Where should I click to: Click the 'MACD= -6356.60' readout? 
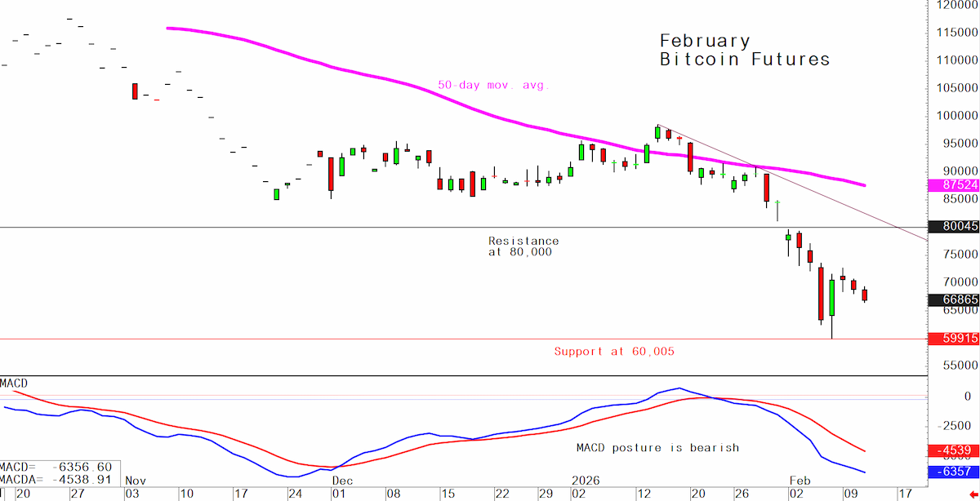click(x=56, y=467)
